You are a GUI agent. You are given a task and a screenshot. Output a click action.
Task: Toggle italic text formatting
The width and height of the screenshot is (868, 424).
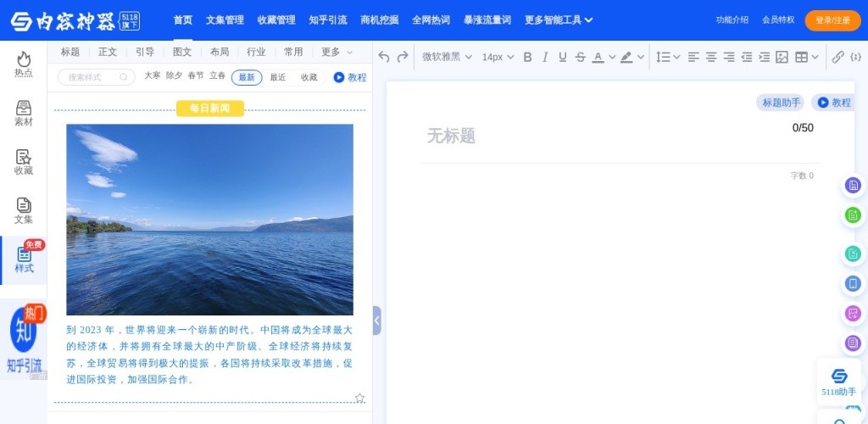545,57
